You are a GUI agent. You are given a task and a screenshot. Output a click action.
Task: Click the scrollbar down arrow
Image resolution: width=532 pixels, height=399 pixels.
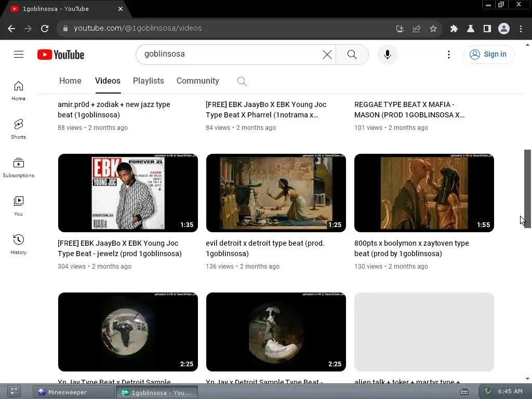(x=527, y=379)
